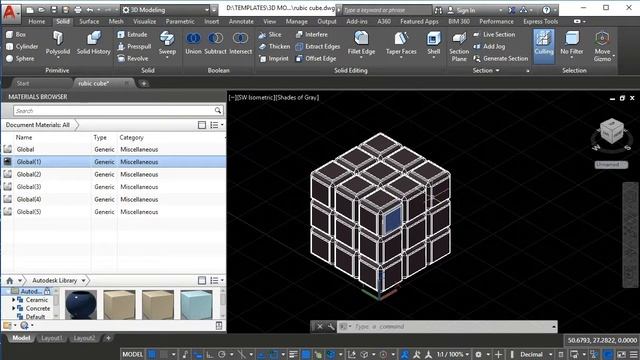Screen dimensions: 640x360
Task: Select the Slice tool
Action: pyautogui.click(x=270, y=35)
